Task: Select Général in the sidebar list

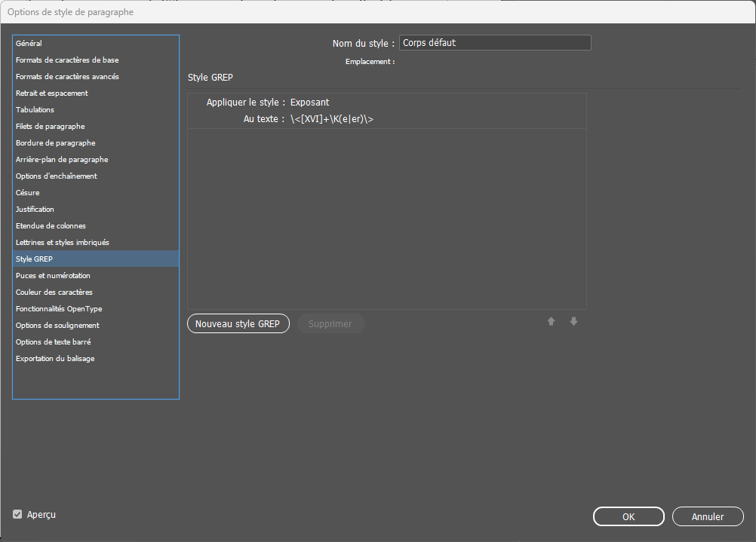Action: click(29, 44)
